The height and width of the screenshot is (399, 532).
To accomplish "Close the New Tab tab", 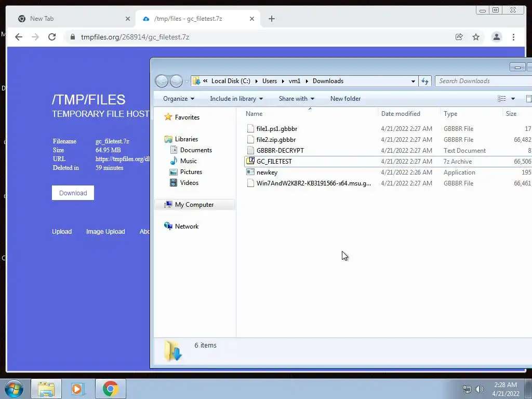I will pos(128,19).
